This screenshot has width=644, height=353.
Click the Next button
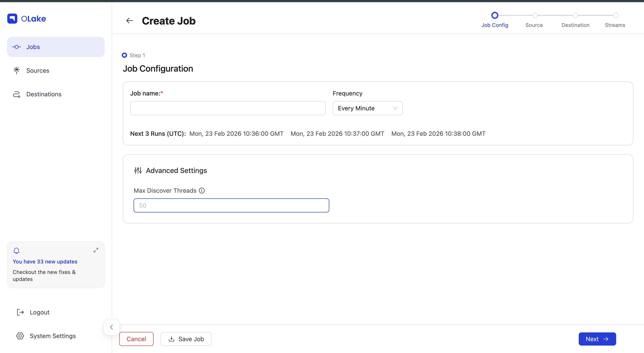(597, 339)
